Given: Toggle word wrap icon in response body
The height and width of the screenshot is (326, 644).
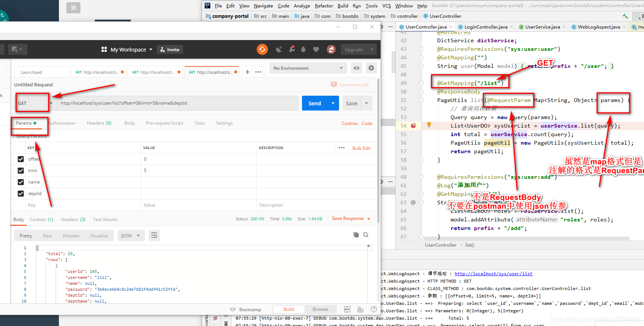Looking at the screenshot, I should pyautogui.click(x=154, y=236).
